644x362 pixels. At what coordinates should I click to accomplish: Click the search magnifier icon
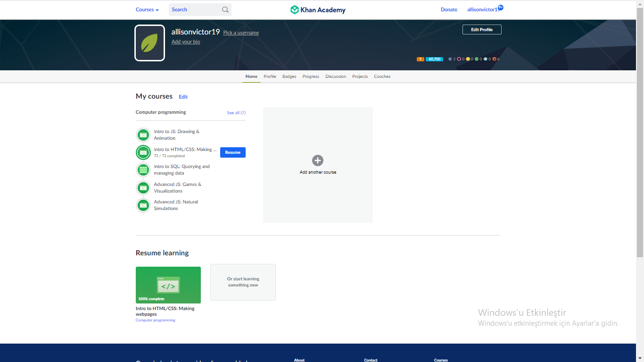(x=225, y=9)
